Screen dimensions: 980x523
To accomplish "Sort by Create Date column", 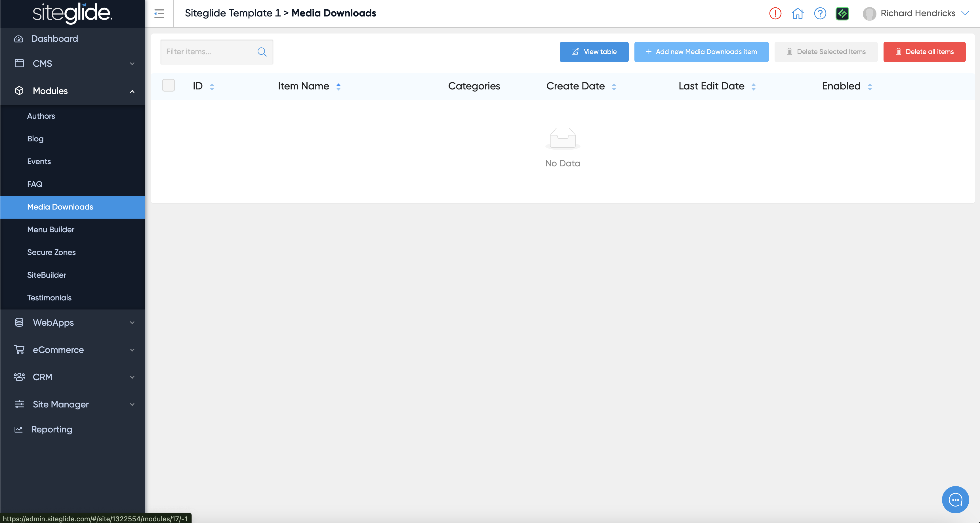I will (614, 87).
